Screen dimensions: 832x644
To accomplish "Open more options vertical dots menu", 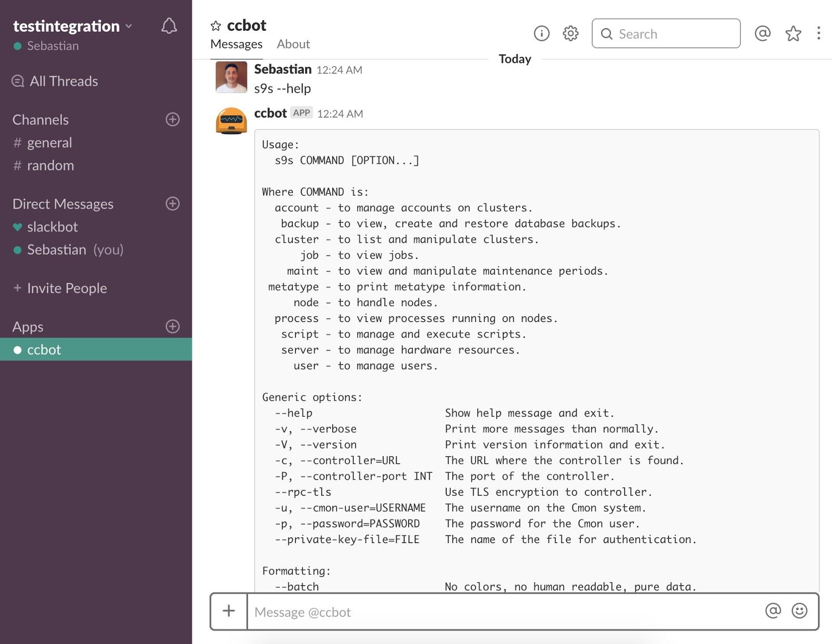I will click(818, 33).
